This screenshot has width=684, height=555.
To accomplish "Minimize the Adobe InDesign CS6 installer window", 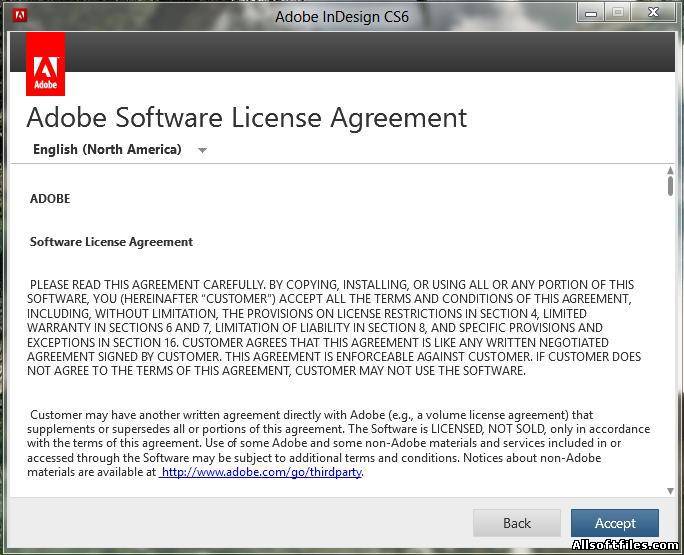I will 591,13.
